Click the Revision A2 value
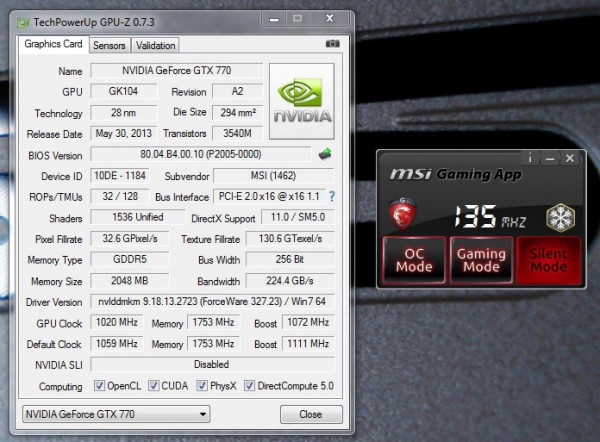600x442 pixels. (238, 91)
